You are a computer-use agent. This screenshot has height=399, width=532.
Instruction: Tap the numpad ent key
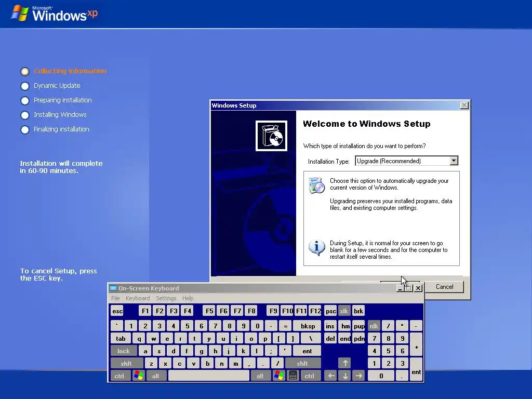tap(416, 369)
